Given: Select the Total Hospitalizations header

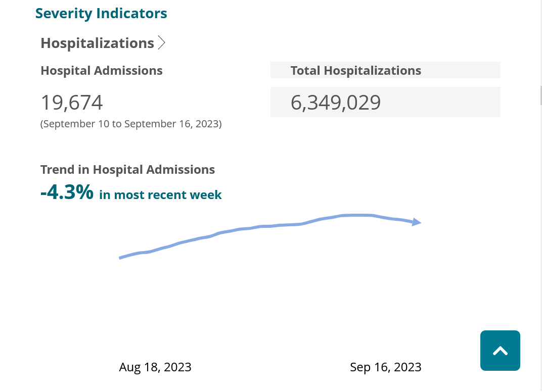Looking at the screenshot, I should click(355, 71).
